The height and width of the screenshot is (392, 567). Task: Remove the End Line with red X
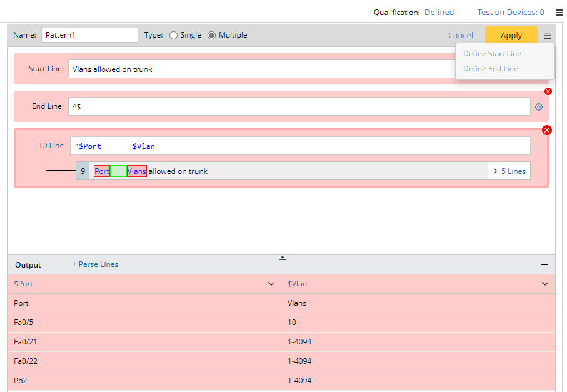pyautogui.click(x=548, y=91)
